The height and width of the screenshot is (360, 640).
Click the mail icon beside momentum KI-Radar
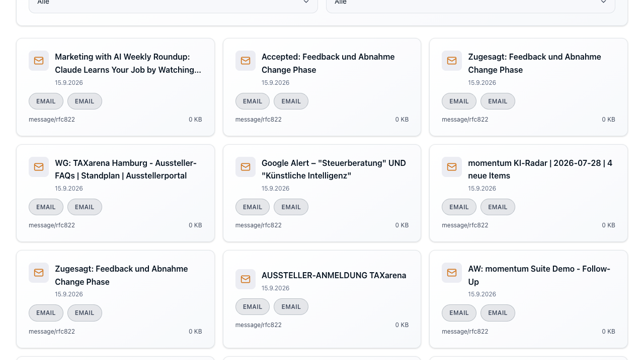[452, 167]
